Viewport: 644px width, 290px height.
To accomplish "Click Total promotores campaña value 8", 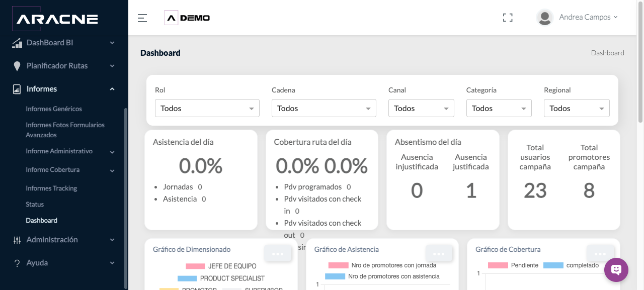I will (x=589, y=191).
